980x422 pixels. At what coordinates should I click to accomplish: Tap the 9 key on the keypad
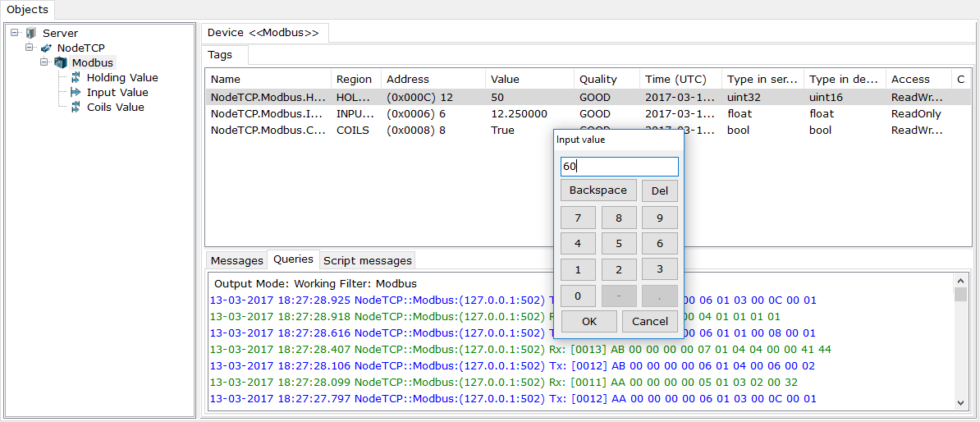659,218
